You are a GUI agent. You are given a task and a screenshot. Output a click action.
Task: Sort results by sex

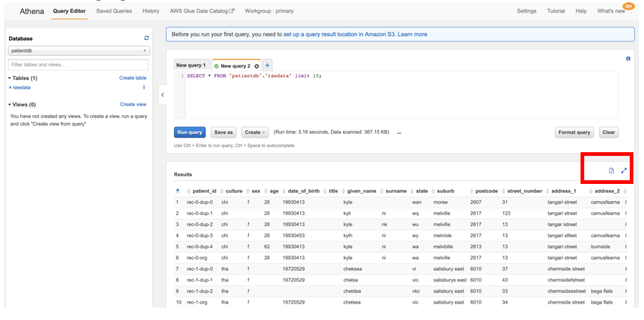pyautogui.click(x=253, y=191)
